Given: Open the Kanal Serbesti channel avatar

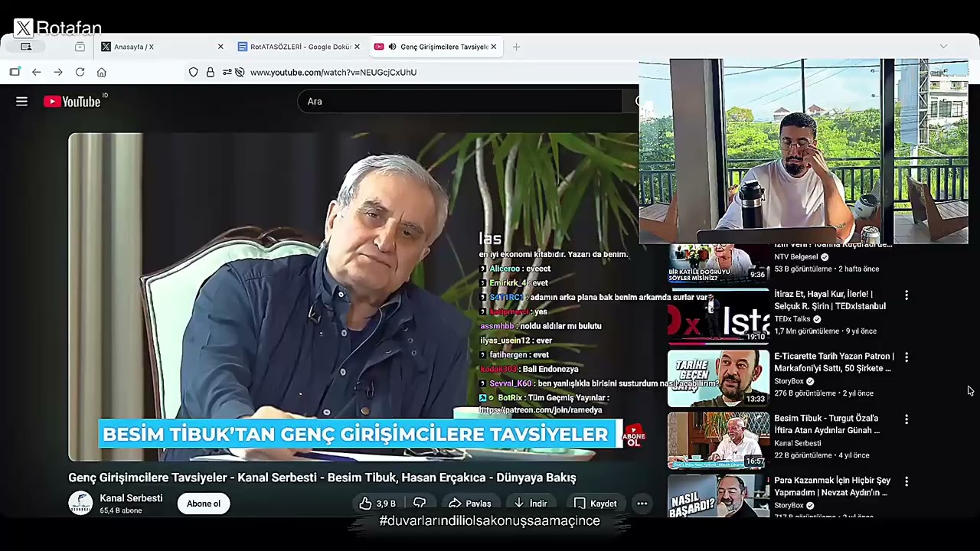Looking at the screenshot, I should (x=80, y=503).
